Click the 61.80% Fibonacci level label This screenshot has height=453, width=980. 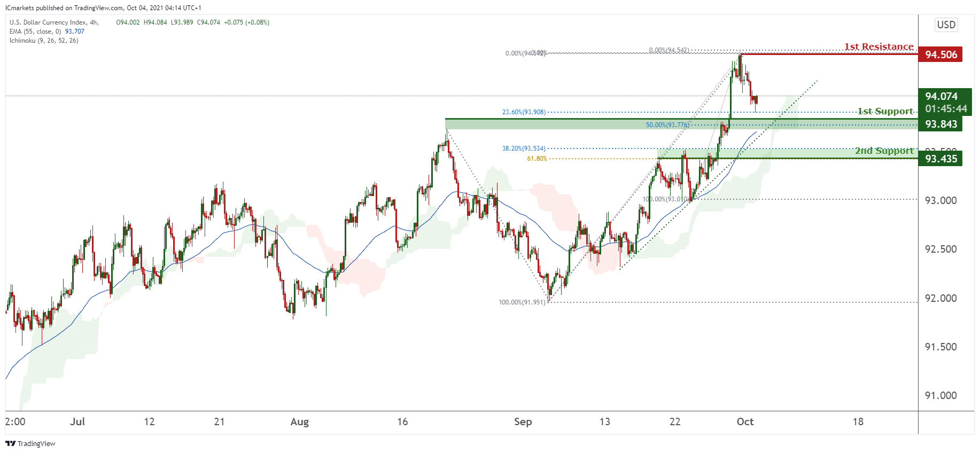[537, 159]
